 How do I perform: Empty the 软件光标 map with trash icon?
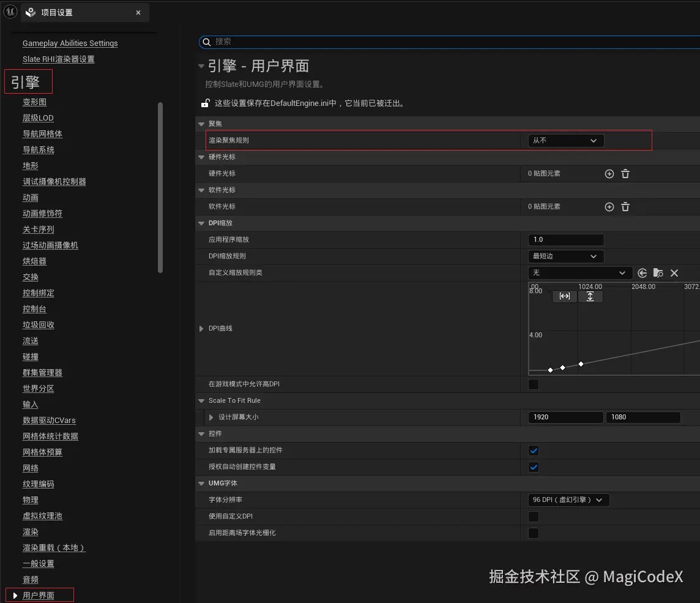click(625, 207)
